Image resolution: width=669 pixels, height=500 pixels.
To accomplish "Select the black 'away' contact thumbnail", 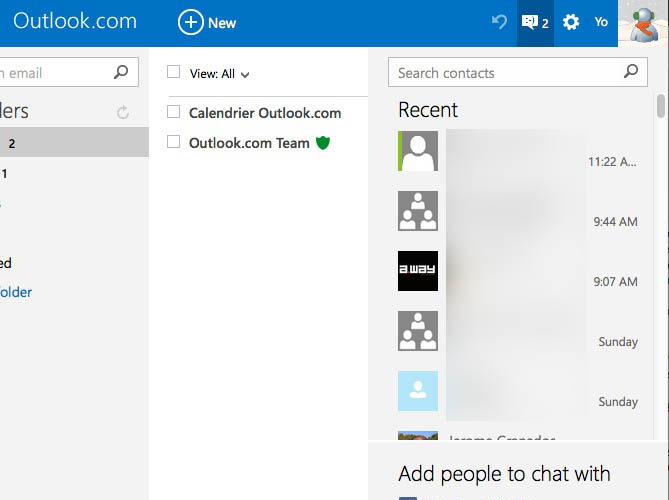I will point(417,271).
